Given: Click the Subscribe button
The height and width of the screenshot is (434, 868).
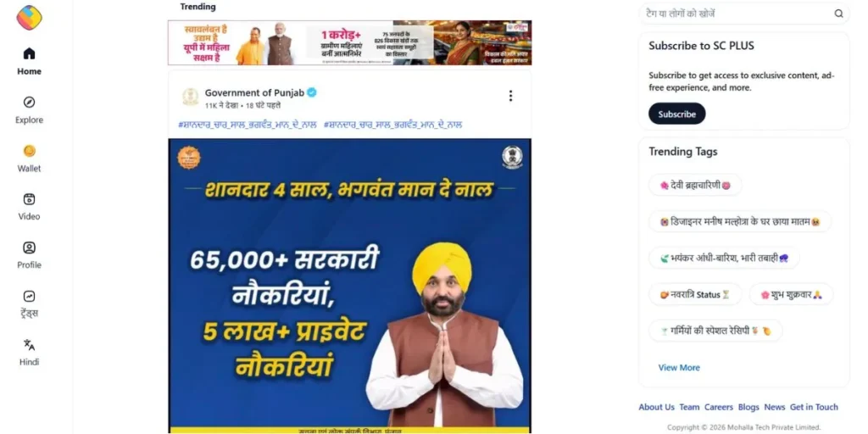Looking at the screenshot, I should pyautogui.click(x=677, y=114).
